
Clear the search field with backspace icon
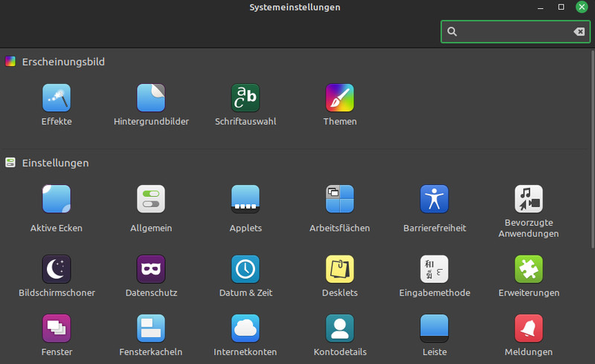tap(579, 31)
